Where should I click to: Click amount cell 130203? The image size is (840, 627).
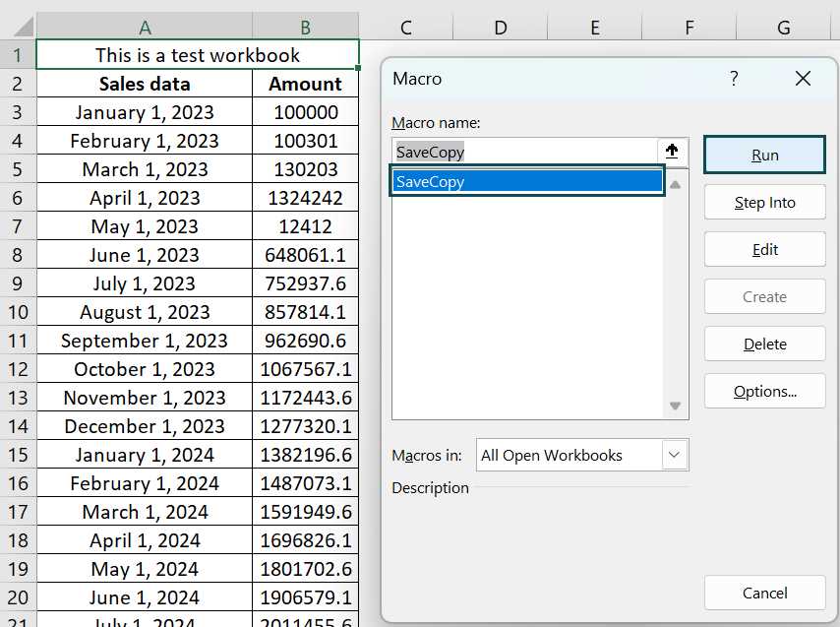[305, 169]
